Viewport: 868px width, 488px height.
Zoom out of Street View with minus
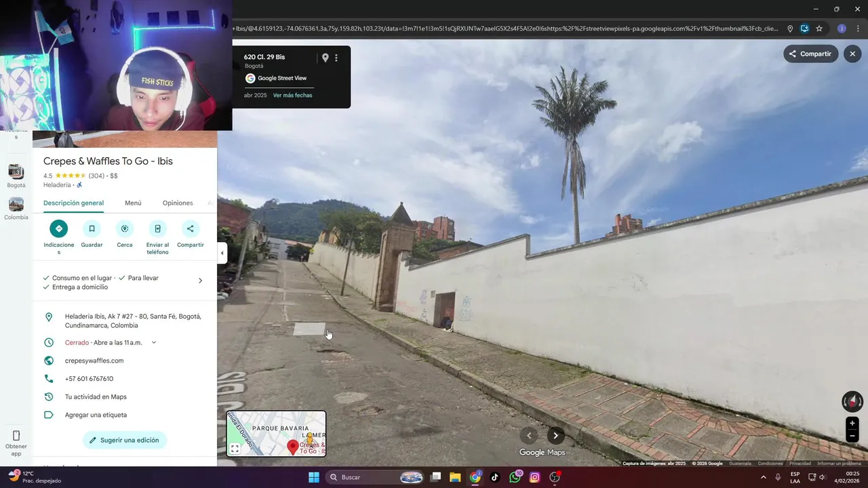coord(852,436)
